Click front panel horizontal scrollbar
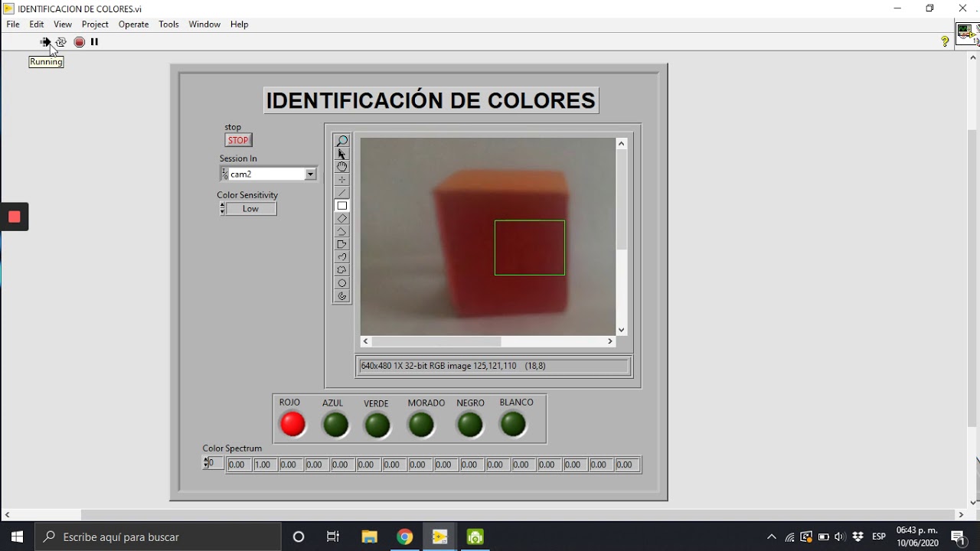Screen dimensions: 980x551 (x=484, y=515)
